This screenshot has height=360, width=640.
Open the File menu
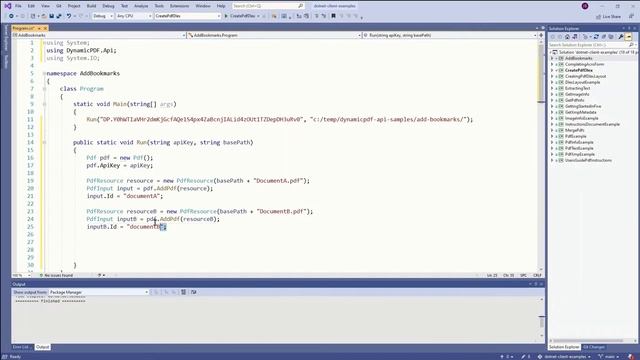(x=18, y=6)
